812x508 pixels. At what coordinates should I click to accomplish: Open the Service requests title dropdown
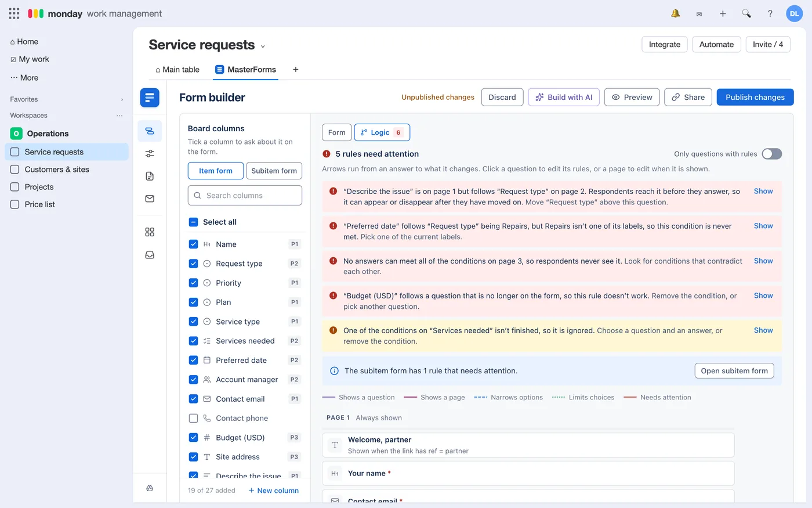pyautogui.click(x=263, y=46)
